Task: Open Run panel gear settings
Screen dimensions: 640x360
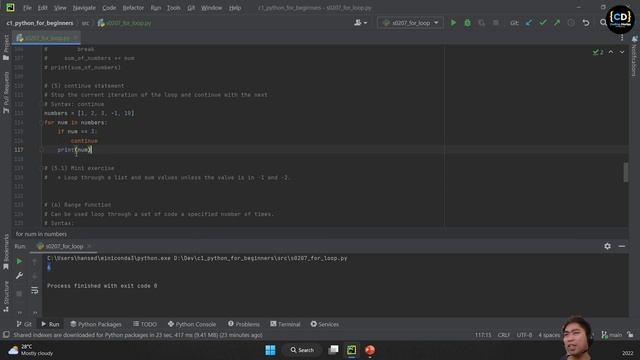Action: 607,246
